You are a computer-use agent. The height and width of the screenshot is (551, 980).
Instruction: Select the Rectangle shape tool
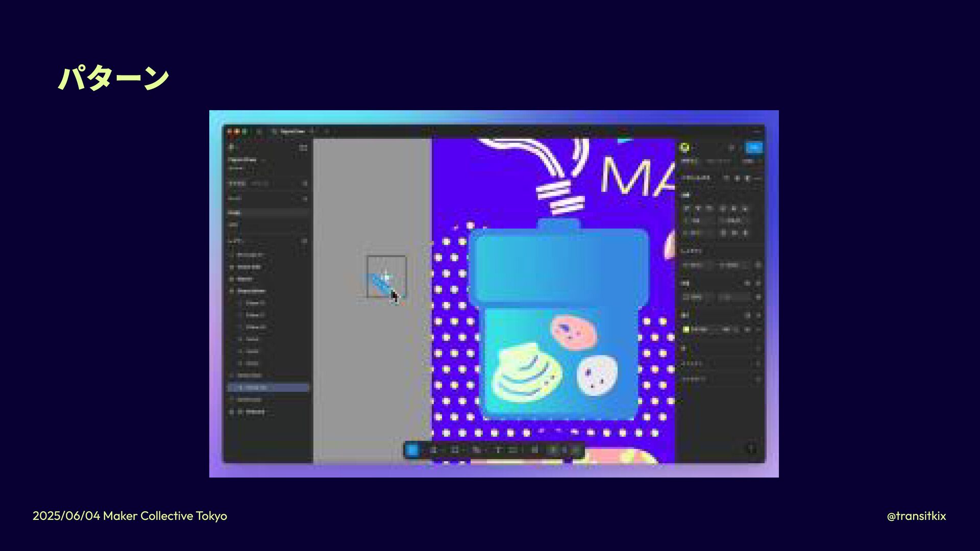(454, 450)
